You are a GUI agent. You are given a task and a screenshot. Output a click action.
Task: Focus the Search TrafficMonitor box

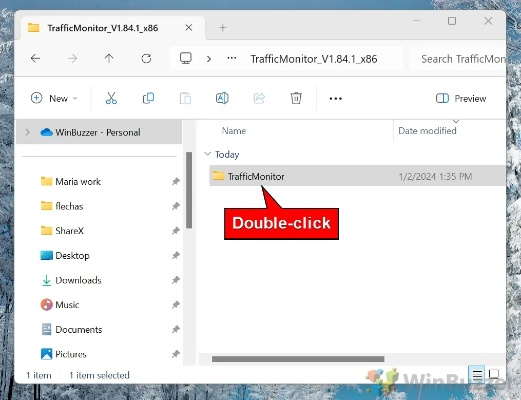(458, 59)
